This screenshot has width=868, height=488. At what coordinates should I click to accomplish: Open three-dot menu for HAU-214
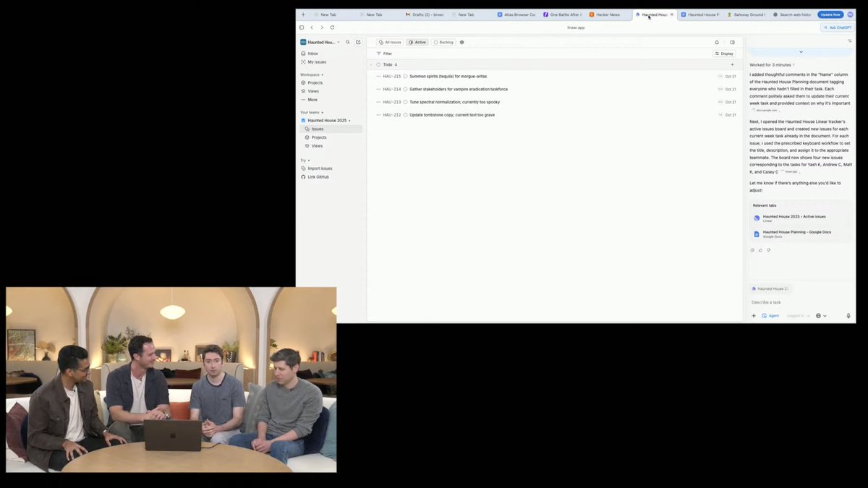point(378,89)
